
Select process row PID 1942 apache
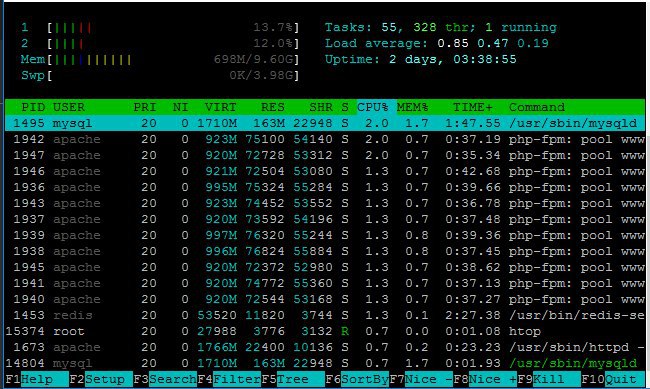[x=325, y=139]
